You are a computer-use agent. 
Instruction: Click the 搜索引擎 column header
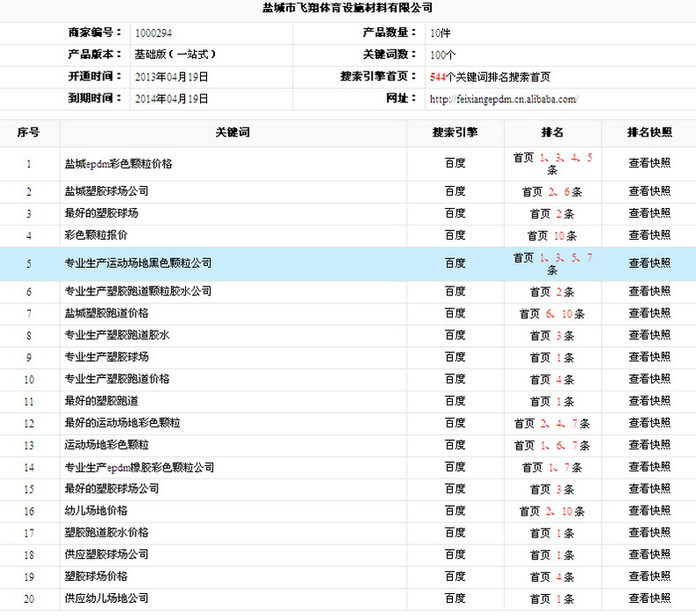[455, 132]
